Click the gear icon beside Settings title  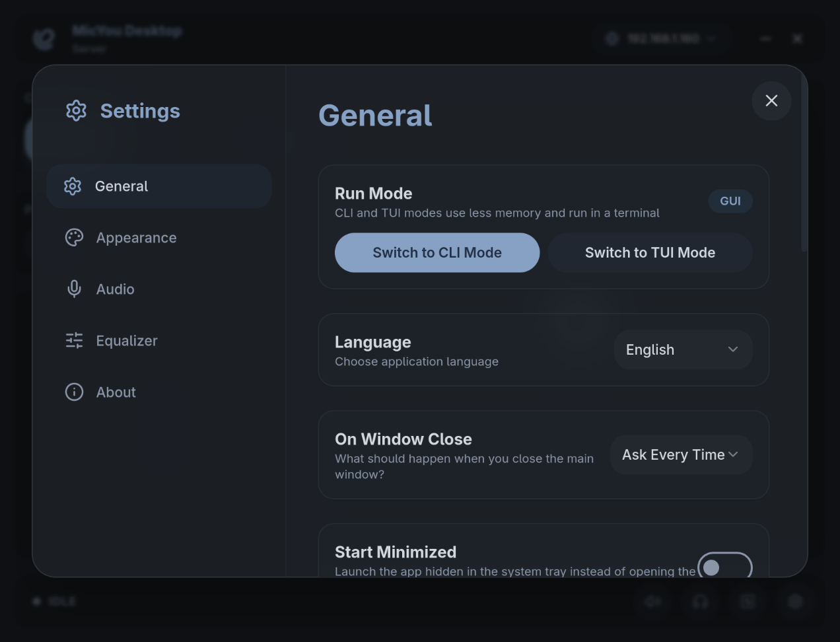coord(77,111)
